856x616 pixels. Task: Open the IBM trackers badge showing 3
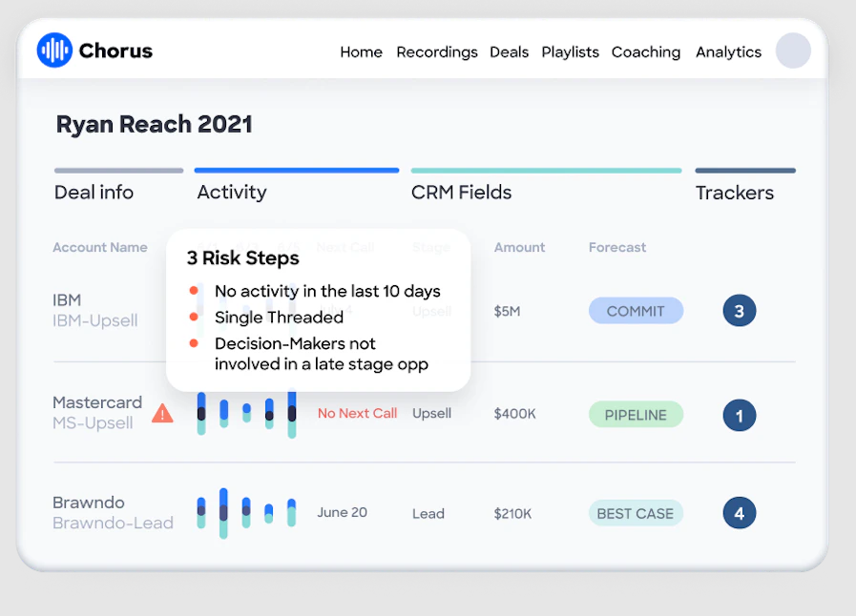740,311
